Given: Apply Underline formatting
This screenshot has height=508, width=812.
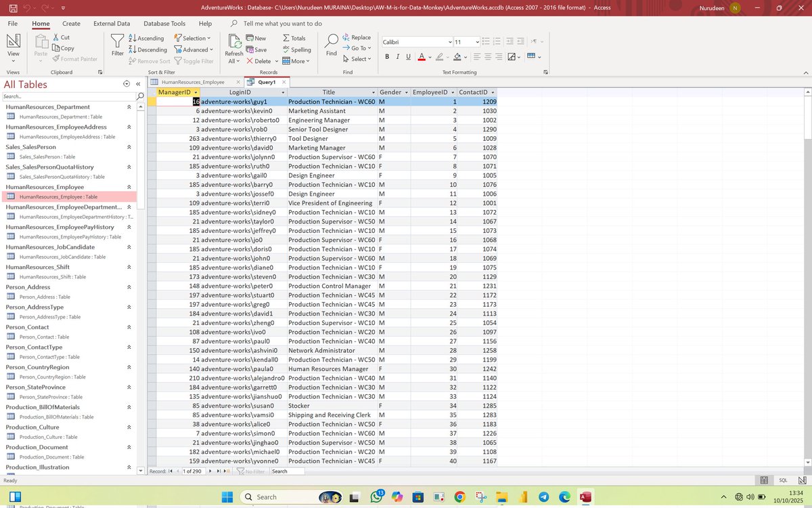Looking at the screenshot, I should coord(408,57).
